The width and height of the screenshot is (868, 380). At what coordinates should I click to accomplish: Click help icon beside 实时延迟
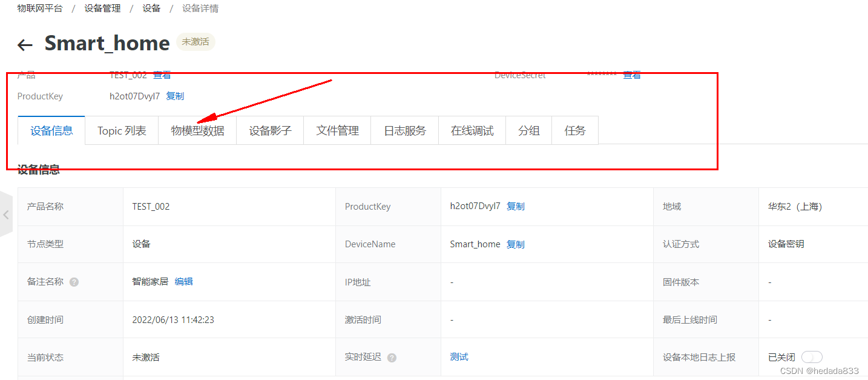[392, 358]
